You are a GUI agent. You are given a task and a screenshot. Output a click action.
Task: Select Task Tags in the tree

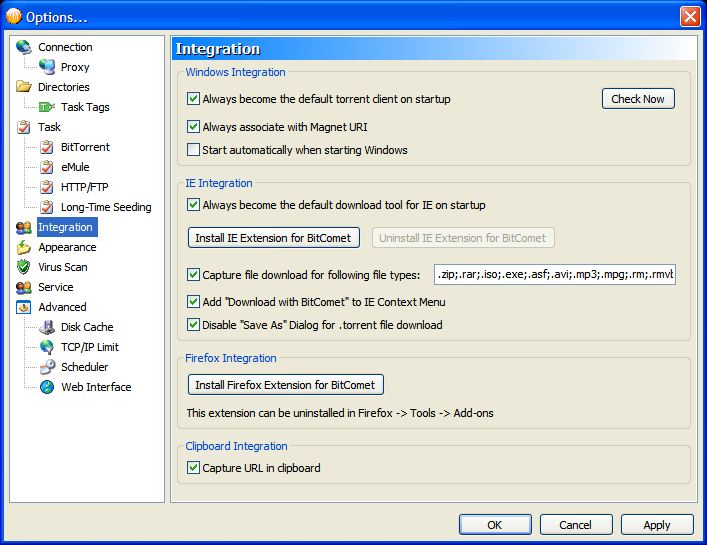pos(85,107)
